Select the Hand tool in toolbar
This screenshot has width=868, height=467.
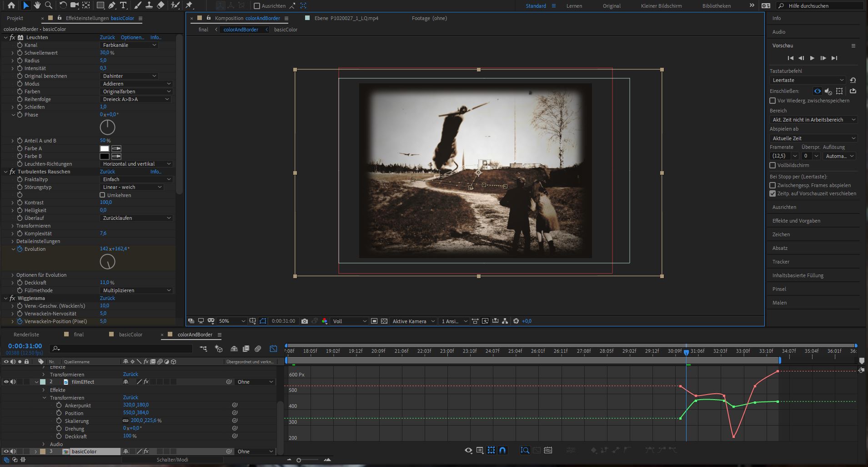point(37,5)
